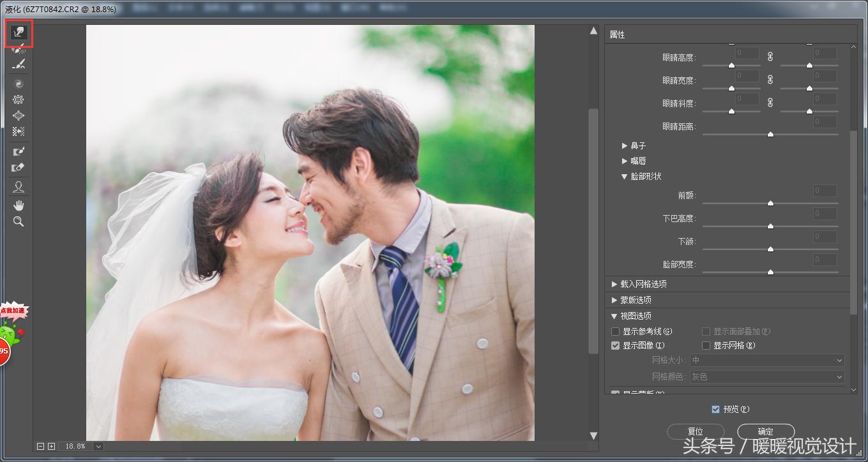Screen dimensions: 868x462
Task: Uncheck the 显示图像 checkbox
Action: click(x=616, y=346)
